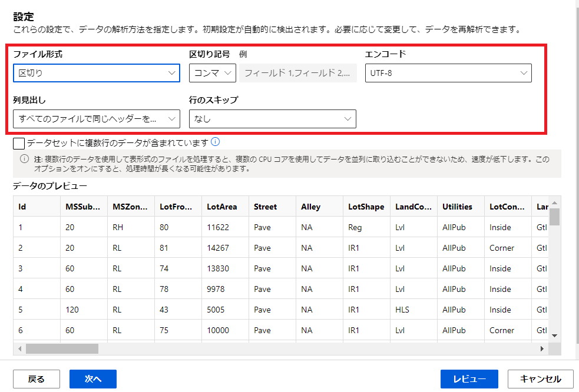Screen dimensions: 579x392
Task: Click the Reg cell in LotShape column
Action: [367, 227]
